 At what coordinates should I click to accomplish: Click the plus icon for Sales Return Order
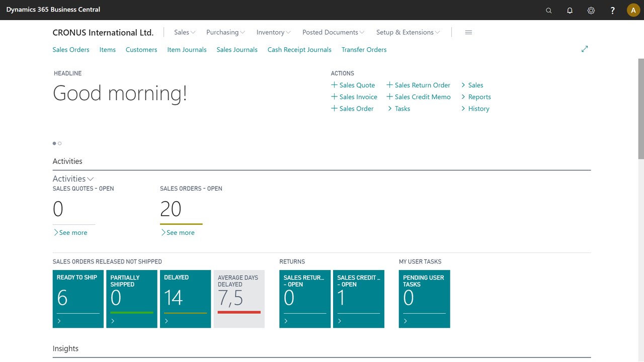point(389,85)
